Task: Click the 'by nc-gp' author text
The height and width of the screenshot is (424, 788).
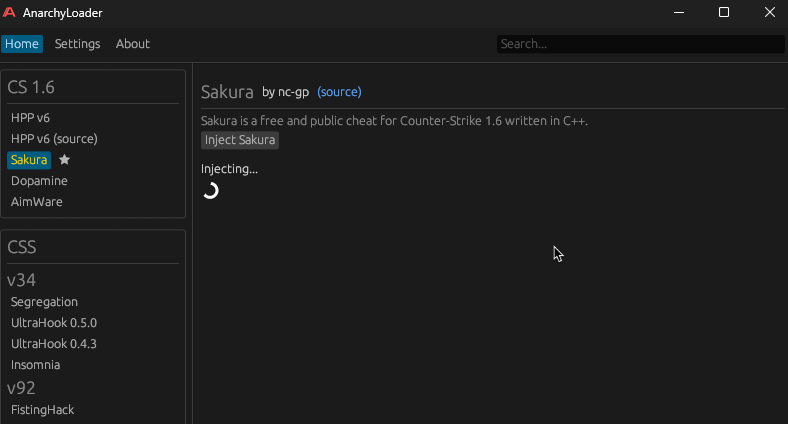Action: (x=285, y=92)
